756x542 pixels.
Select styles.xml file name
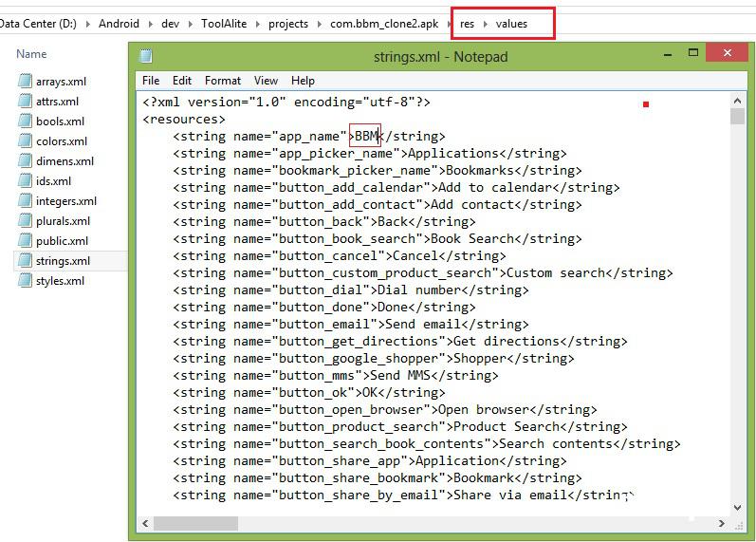coord(61,281)
